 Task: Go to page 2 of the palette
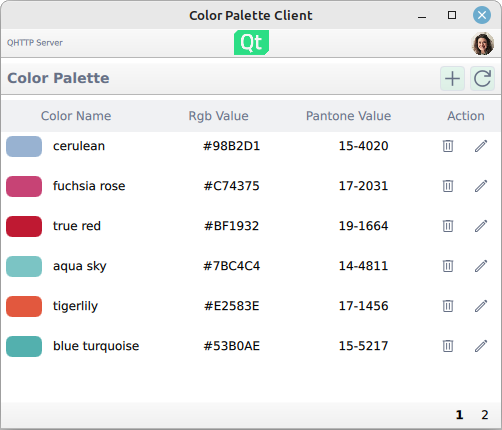point(485,415)
